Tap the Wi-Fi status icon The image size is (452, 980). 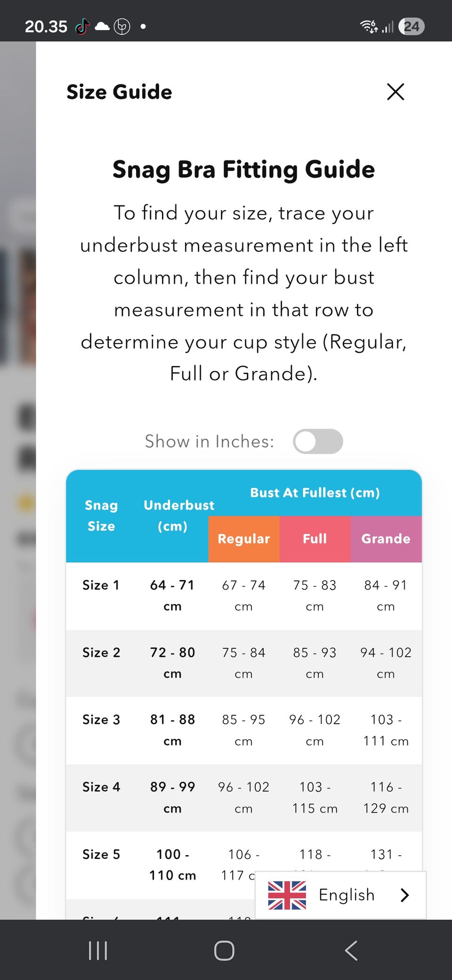(x=369, y=26)
